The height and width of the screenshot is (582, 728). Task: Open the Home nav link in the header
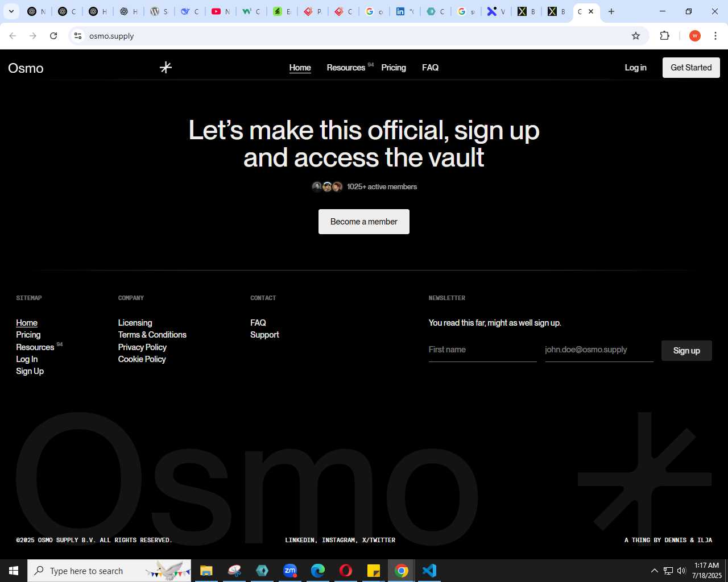[300, 68]
